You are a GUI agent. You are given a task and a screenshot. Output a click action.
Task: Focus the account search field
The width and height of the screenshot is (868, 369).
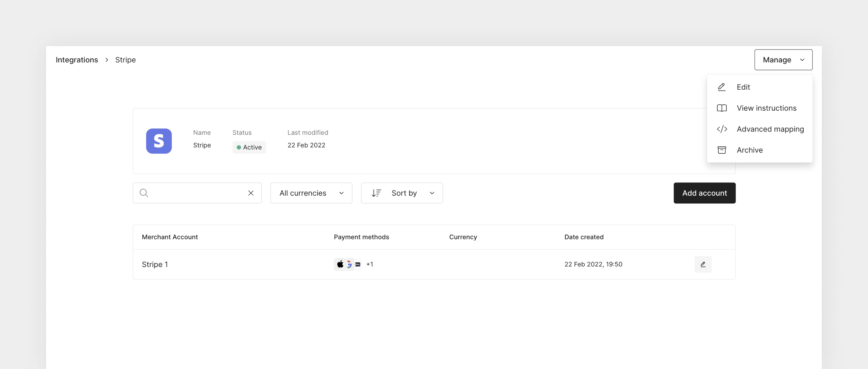197,193
